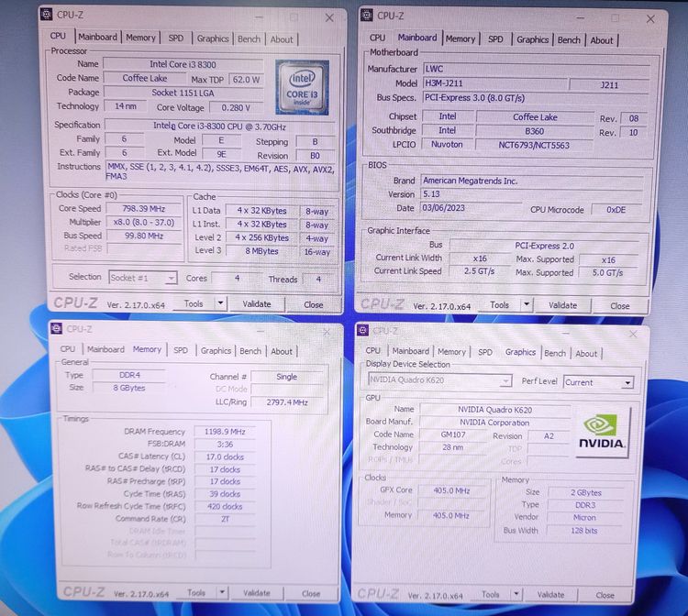Click the Bus Speed value 99.80 MHz

pos(143,236)
